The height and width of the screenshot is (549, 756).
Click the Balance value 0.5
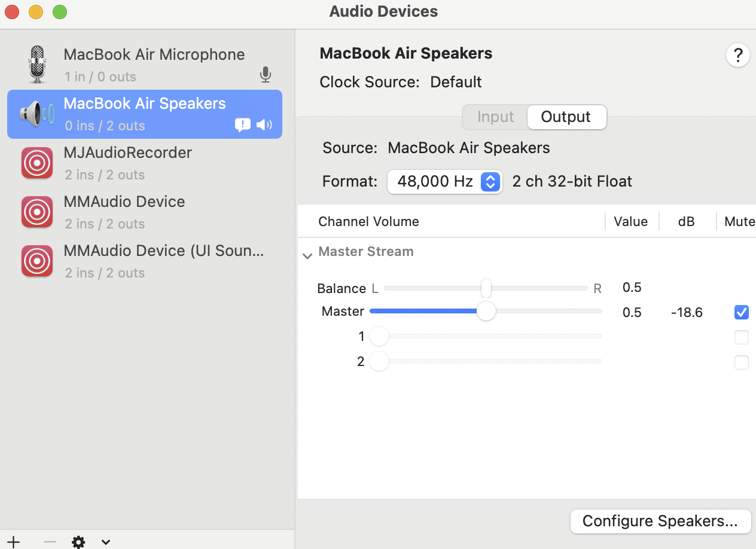632,287
